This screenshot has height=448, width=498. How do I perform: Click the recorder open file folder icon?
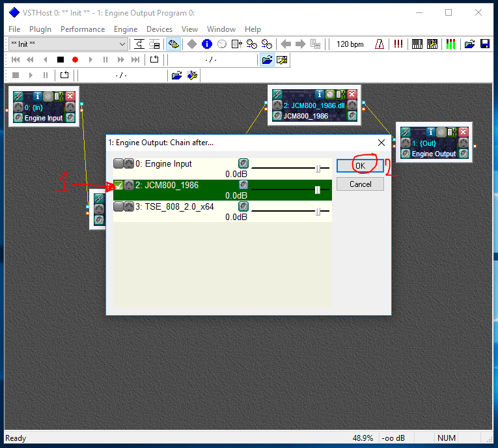[x=177, y=76]
